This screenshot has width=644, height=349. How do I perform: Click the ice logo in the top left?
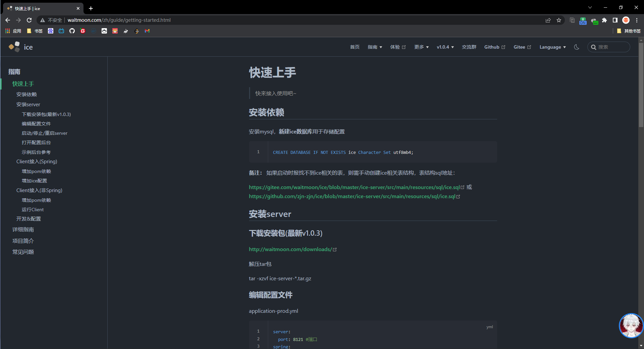click(x=20, y=47)
